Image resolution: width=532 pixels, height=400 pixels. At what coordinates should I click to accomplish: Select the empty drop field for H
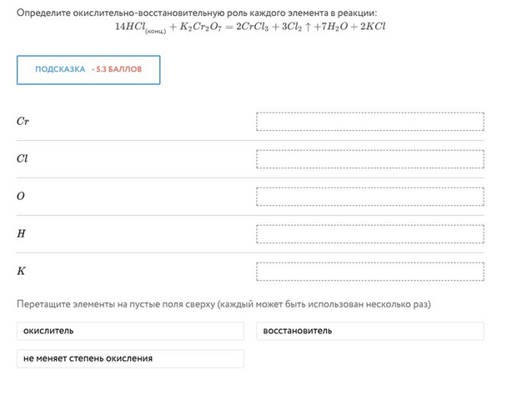370,234
